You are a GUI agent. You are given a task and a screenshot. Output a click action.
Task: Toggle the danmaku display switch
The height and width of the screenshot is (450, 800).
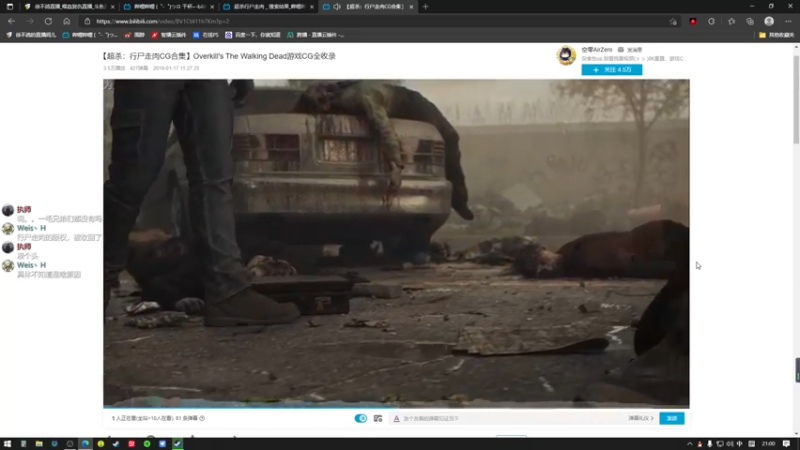point(361,418)
